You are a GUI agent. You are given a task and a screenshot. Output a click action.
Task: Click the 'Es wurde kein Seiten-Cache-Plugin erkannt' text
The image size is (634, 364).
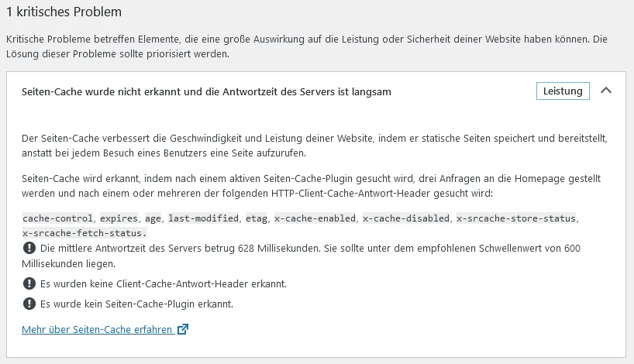pyautogui.click(x=136, y=304)
